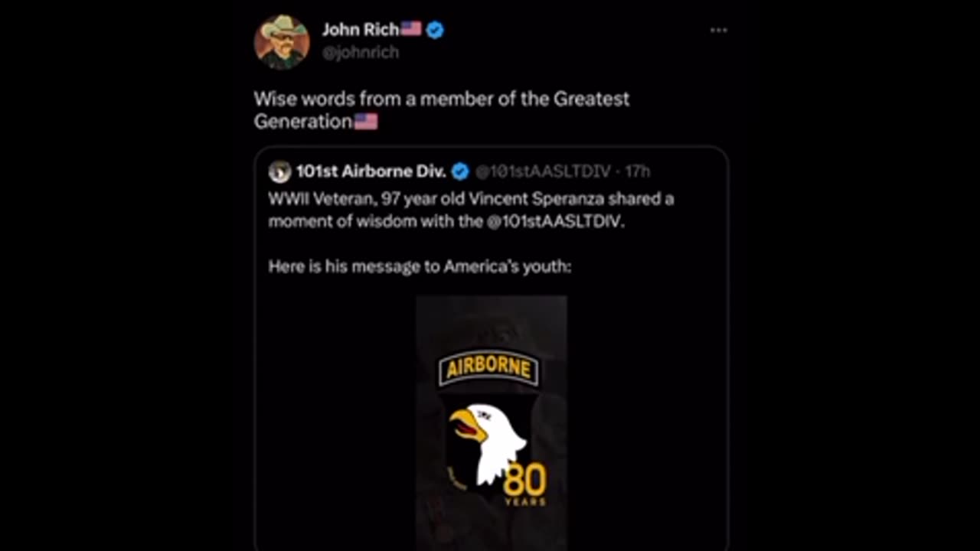This screenshot has height=551, width=980.
Task: Open the three-dot more options menu
Action: point(718,31)
